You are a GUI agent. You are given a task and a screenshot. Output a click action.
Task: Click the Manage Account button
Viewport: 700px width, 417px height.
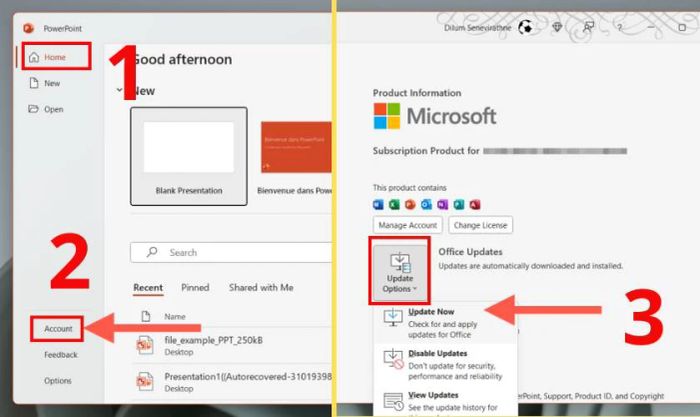[408, 225]
